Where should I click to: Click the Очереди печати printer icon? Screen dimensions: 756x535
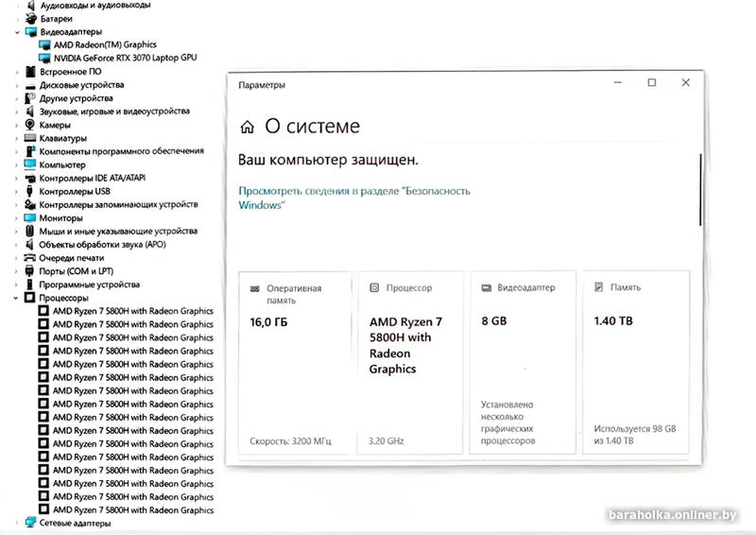pos(30,258)
